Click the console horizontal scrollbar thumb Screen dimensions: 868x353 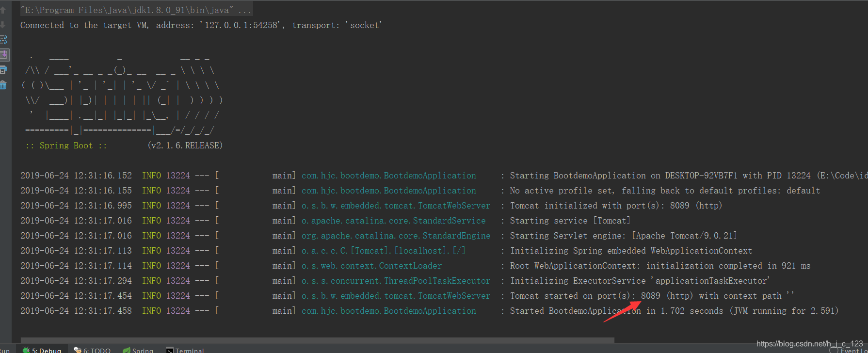(318, 340)
